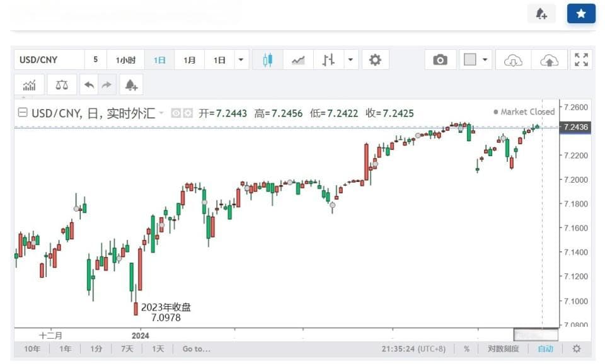This screenshot has height=364, width=605.
Task: Select the 1月 interval
Action: click(190, 60)
